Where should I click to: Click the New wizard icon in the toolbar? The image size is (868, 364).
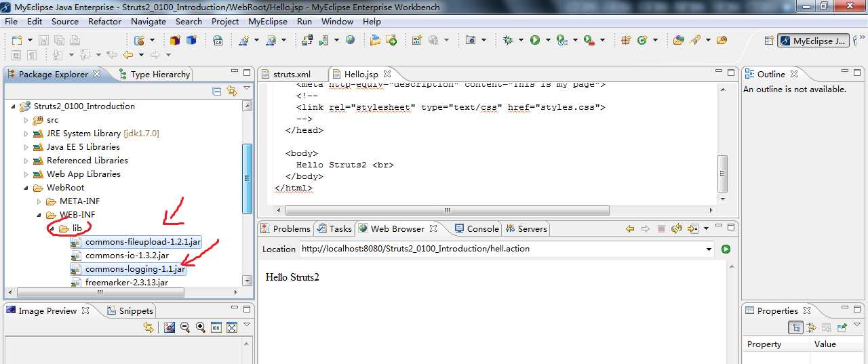(16, 41)
